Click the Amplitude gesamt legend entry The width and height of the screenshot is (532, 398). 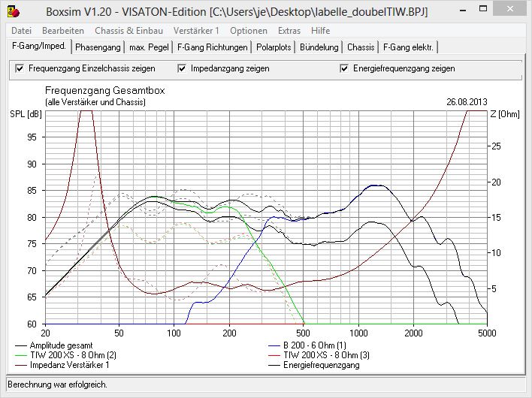click(x=54, y=345)
